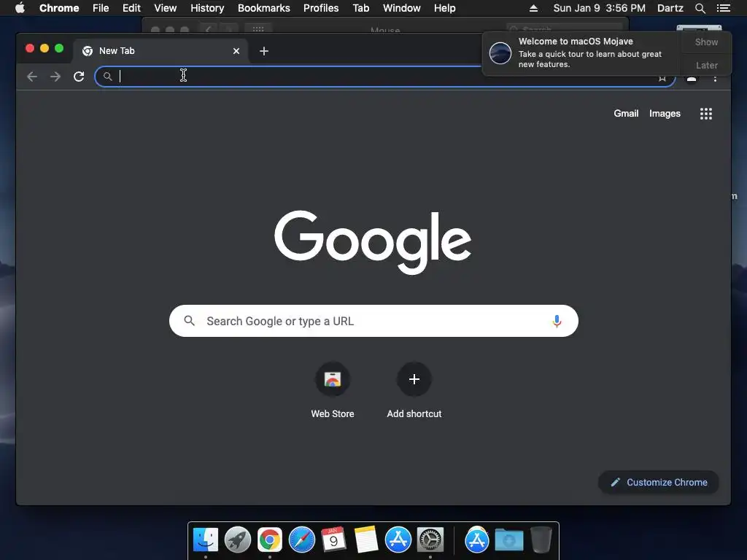Click the Google logo
Viewport: 747px width, 560px height.
[x=373, y=242]
